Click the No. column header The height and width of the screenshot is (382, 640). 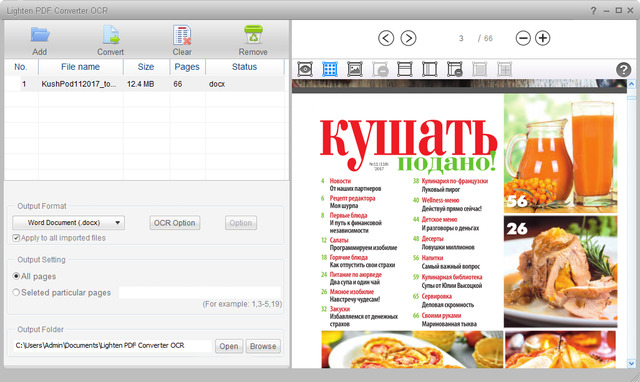(21, 67)
